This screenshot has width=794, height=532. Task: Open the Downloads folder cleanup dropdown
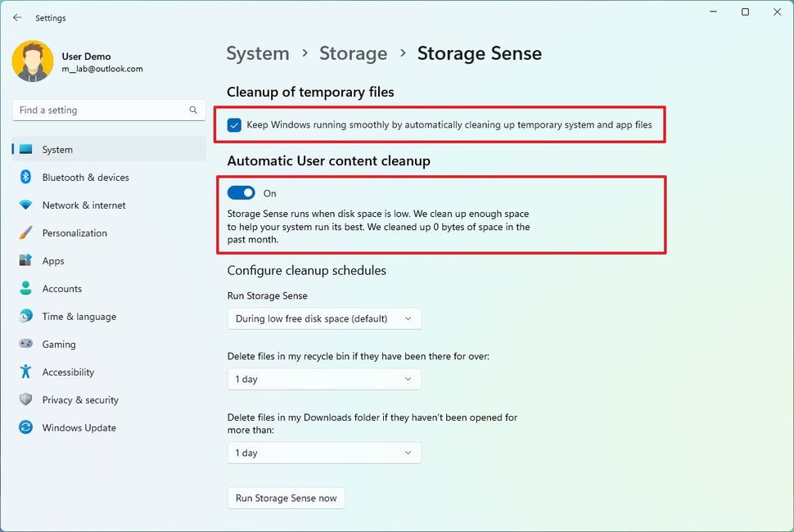coord(324,453)
